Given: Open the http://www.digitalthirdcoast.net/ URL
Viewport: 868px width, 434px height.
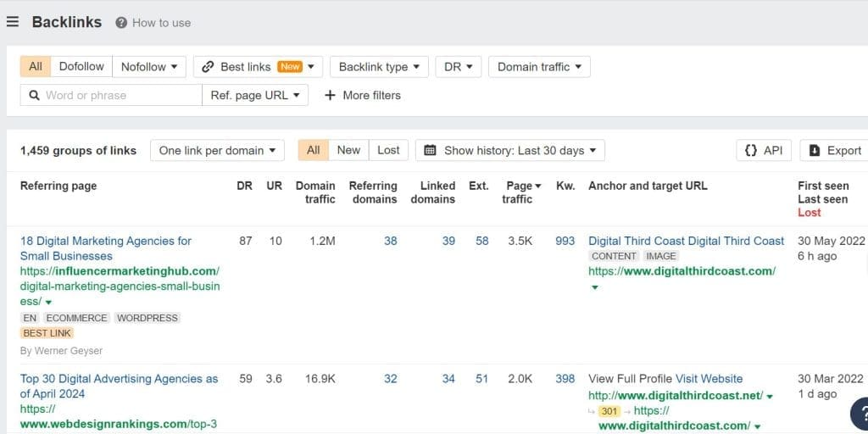Looking at the screenshot, I should pyautogui.click(x=676, y=395).
